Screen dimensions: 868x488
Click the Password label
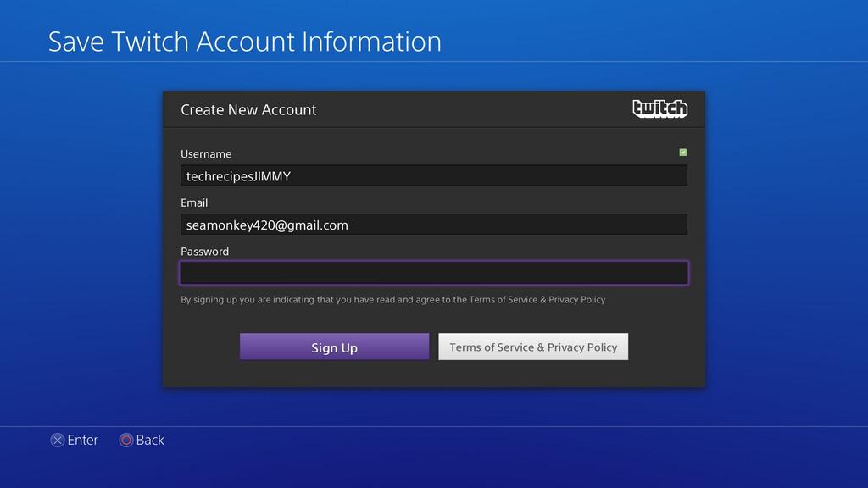205,251
